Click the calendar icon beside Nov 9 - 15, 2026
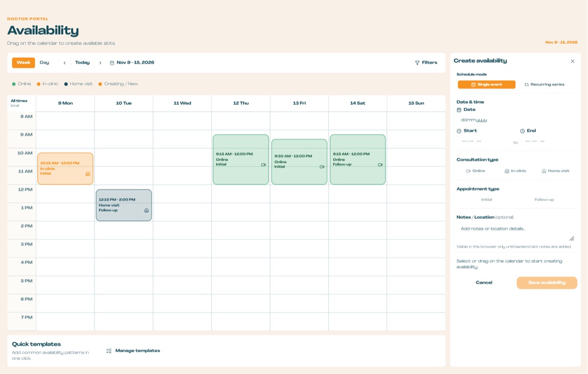Image resolution: width=588 pixels, height=374 pixels. click(x=112, y=63)
